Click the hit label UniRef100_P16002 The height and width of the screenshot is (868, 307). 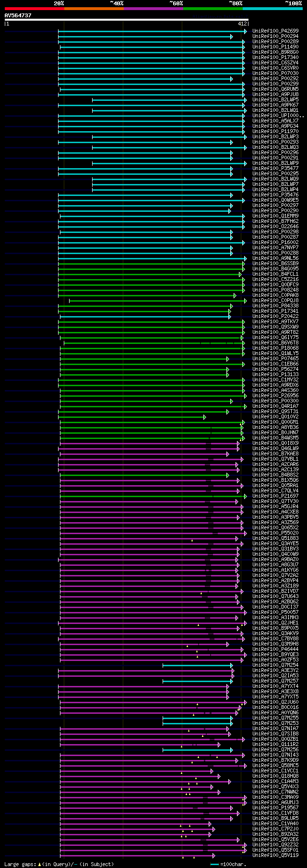point(275,243)
